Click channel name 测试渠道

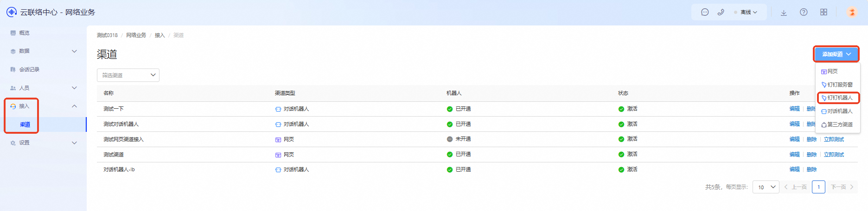pyautogui.click(x=114, y=155)
